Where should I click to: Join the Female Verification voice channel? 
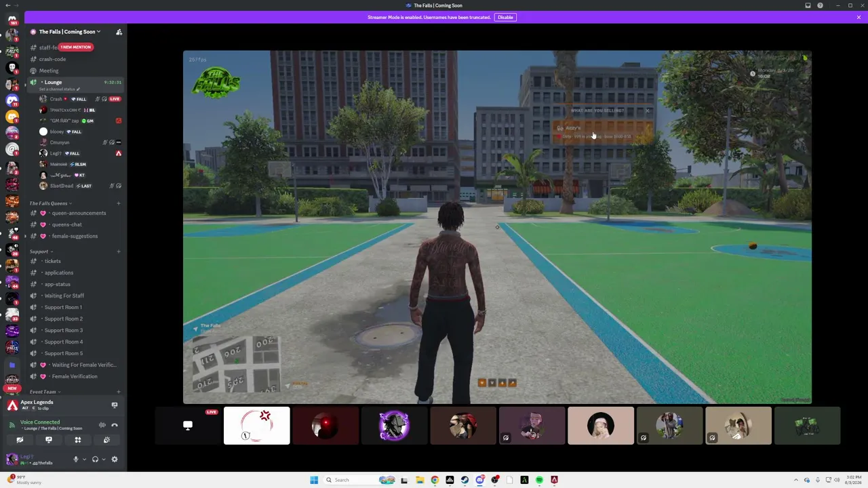tap(75, 376)
